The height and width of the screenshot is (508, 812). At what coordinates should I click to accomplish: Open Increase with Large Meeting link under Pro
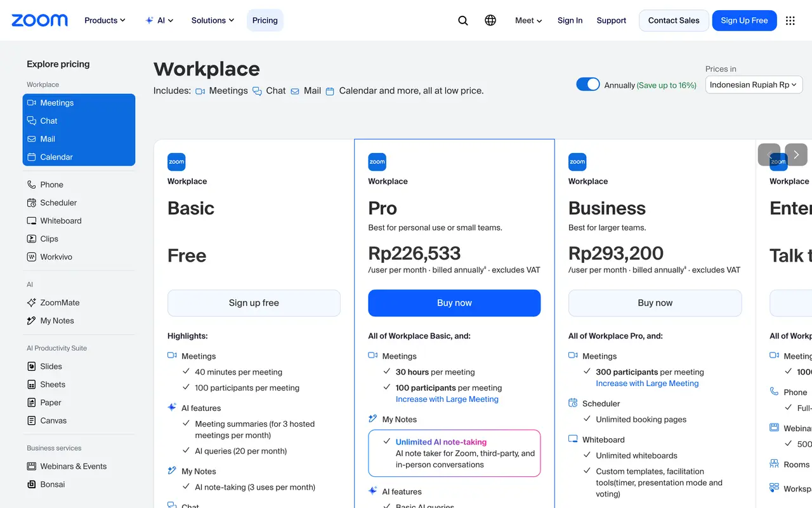click(x=447, y=399)
